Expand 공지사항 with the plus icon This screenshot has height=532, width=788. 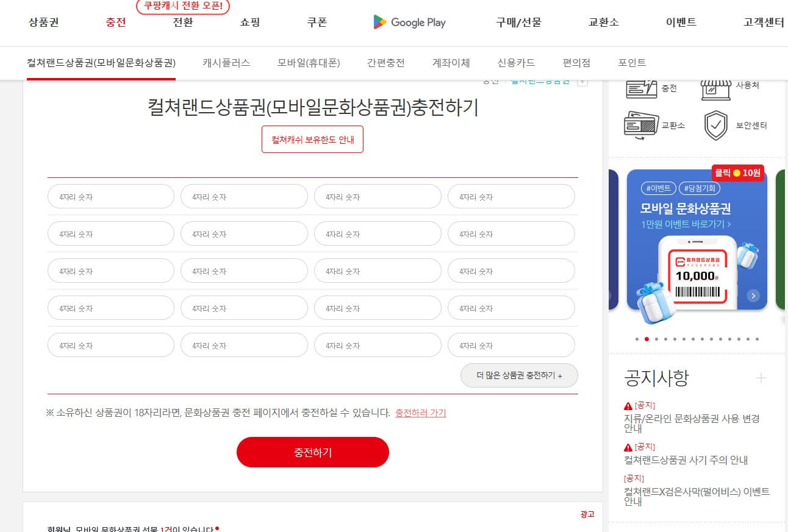click(x=761, y=378)
